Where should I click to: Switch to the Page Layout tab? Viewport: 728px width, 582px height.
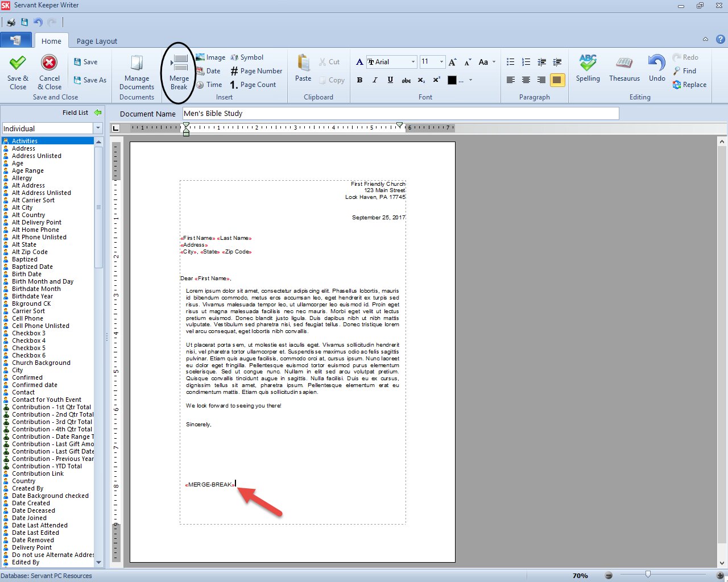coord(97,41)
